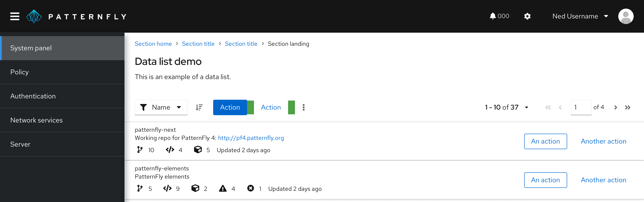Jump to last page arrow
Viewport: 644px width, 202px height.
(627, 107)
